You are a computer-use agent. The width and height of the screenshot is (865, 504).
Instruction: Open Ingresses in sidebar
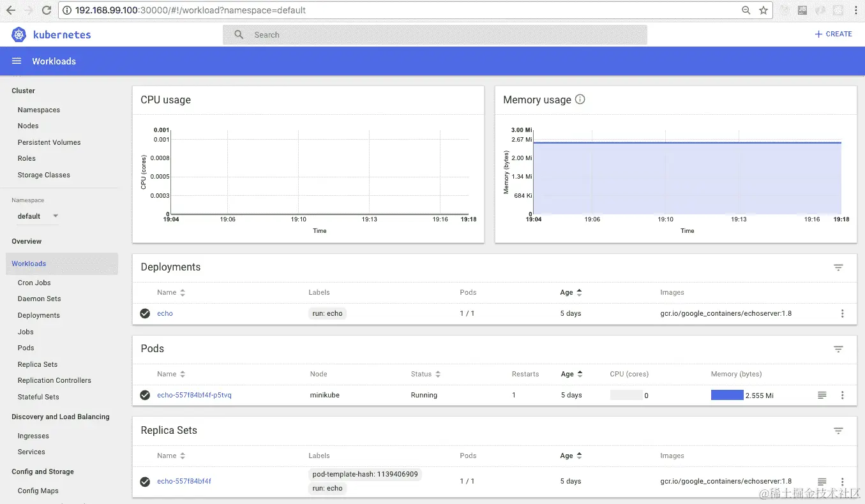[33, 436]
